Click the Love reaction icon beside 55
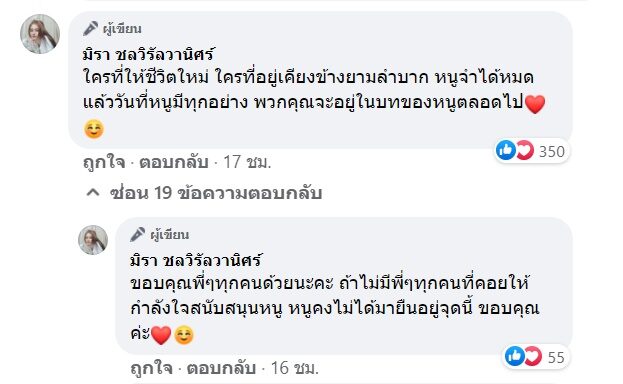 point(533,356)
